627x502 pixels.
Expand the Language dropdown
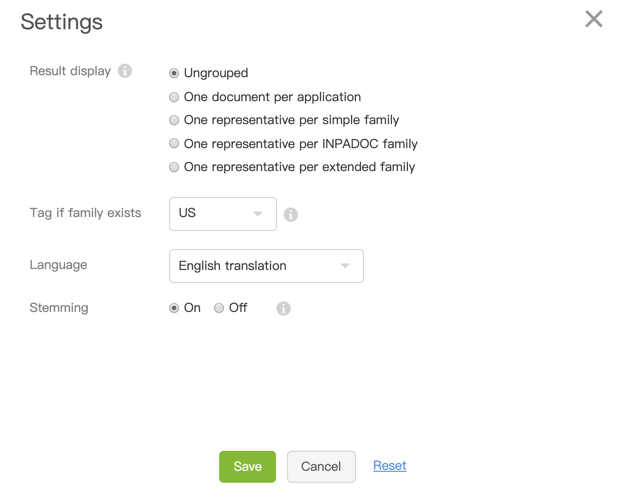coord(266,266)
